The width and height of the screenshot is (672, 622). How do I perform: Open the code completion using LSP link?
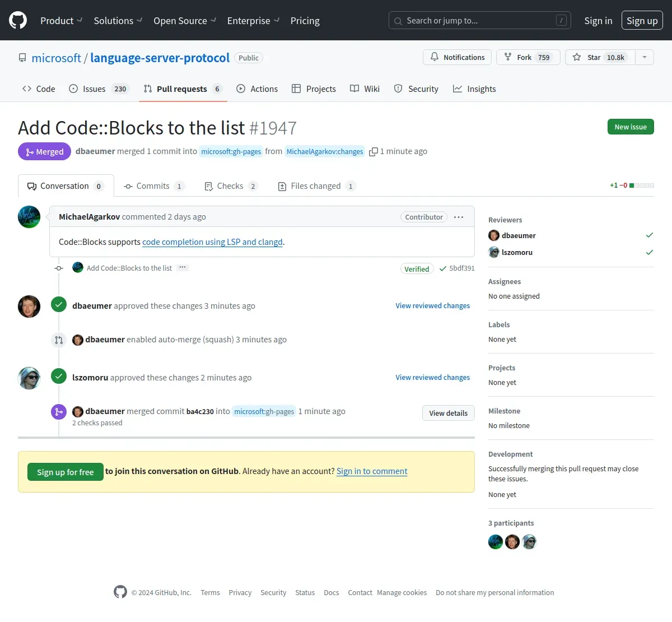212,242
